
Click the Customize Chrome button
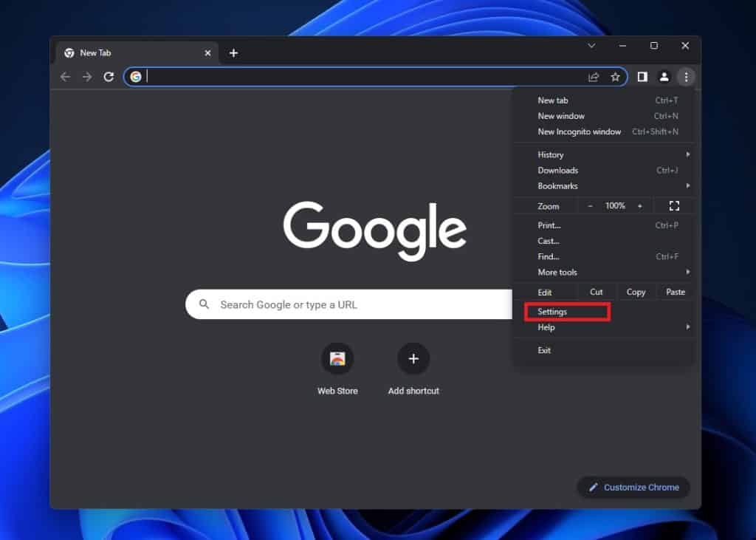633,488
